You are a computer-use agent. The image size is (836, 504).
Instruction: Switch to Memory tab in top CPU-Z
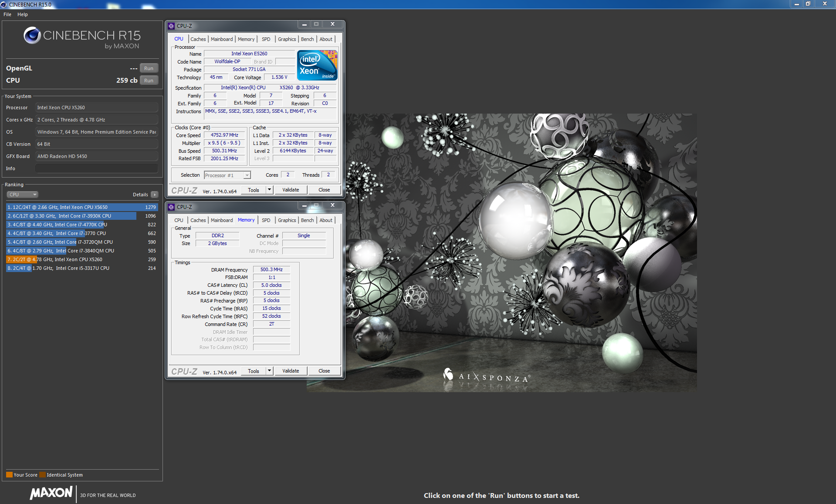click(246, 39)
